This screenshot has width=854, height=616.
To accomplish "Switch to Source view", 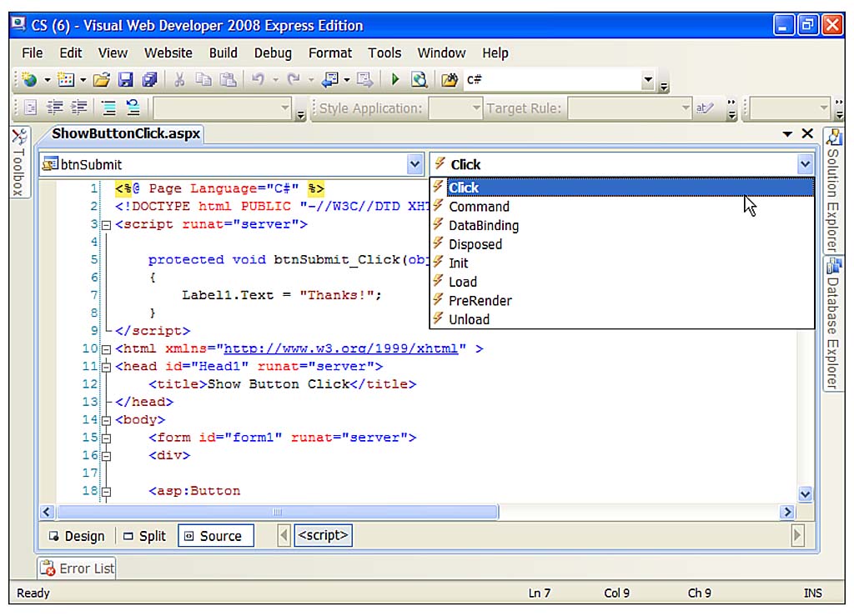I will pos(216,536).
